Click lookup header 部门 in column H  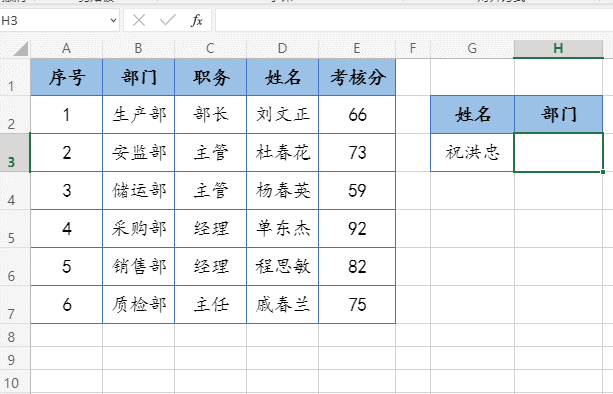click(558, 115)
